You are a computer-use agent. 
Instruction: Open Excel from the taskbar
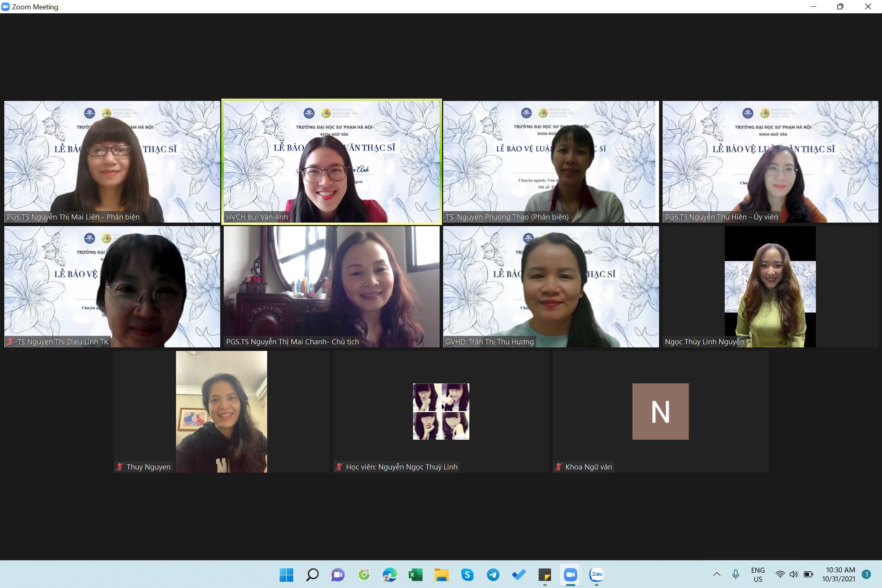click(415, 575)
